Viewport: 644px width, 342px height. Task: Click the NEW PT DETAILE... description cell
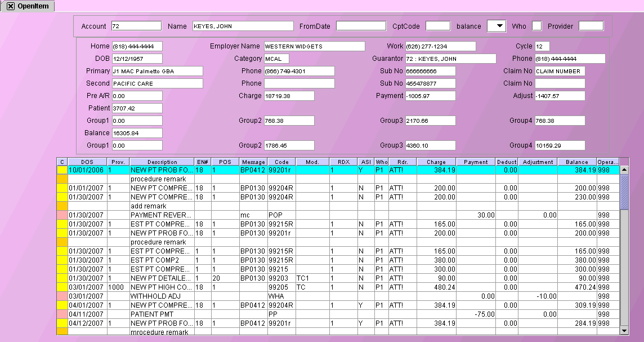click(162, 278)
